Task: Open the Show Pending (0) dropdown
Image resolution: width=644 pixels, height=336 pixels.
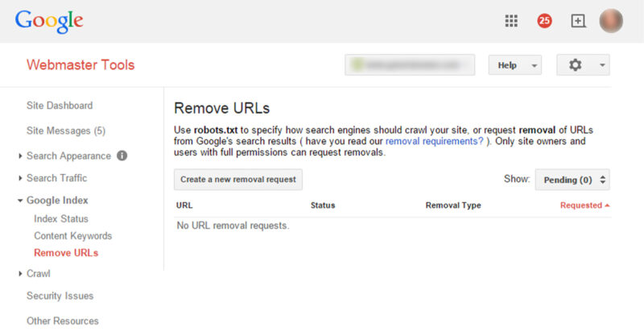Action: point(572,180)
